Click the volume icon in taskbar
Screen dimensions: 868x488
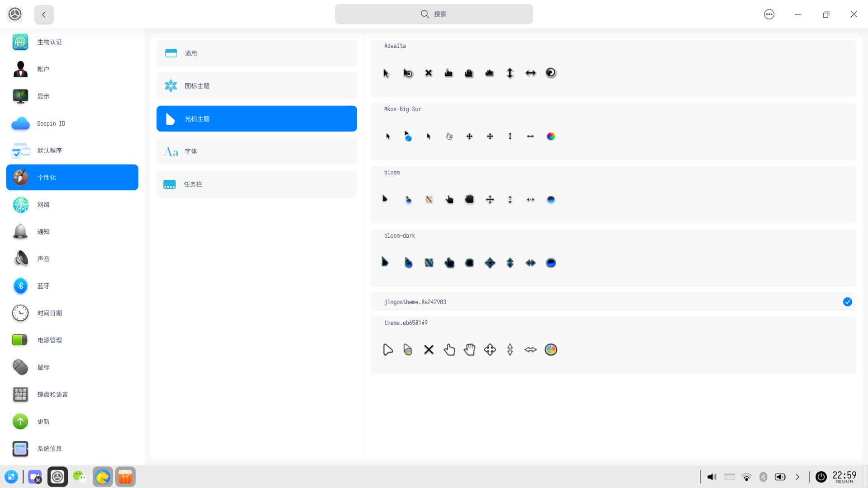pos(712,477)
